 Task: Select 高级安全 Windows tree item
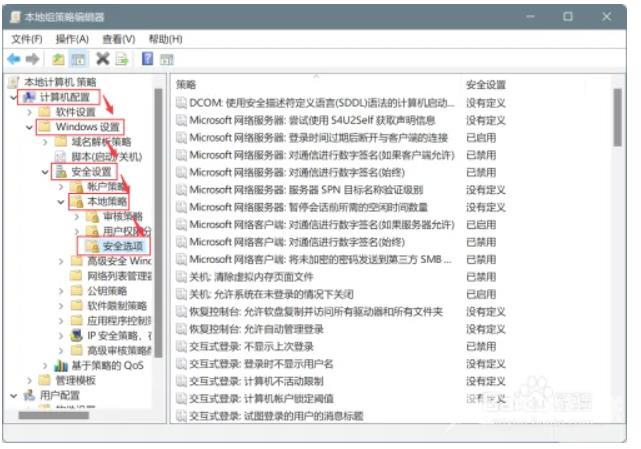pos(119,261)
